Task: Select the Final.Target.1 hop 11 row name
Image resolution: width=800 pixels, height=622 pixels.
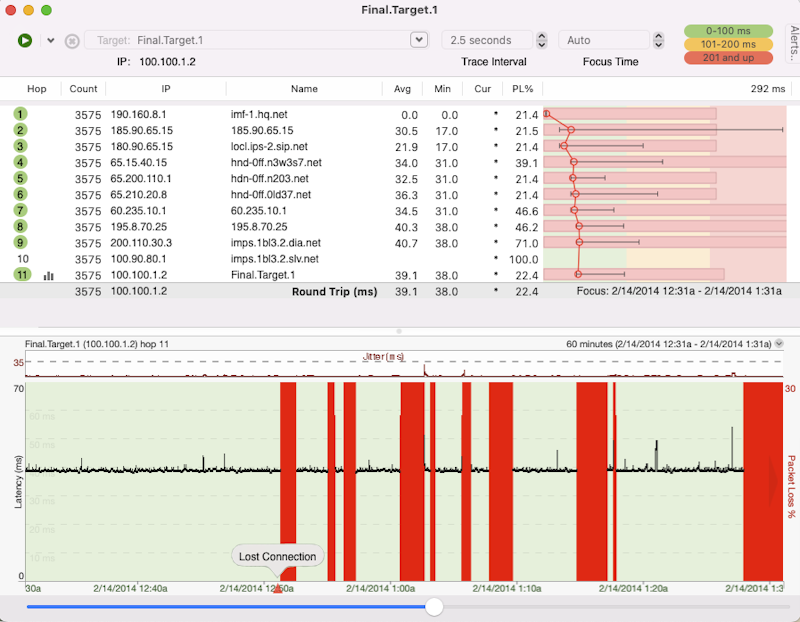Action: pos(263,274)
